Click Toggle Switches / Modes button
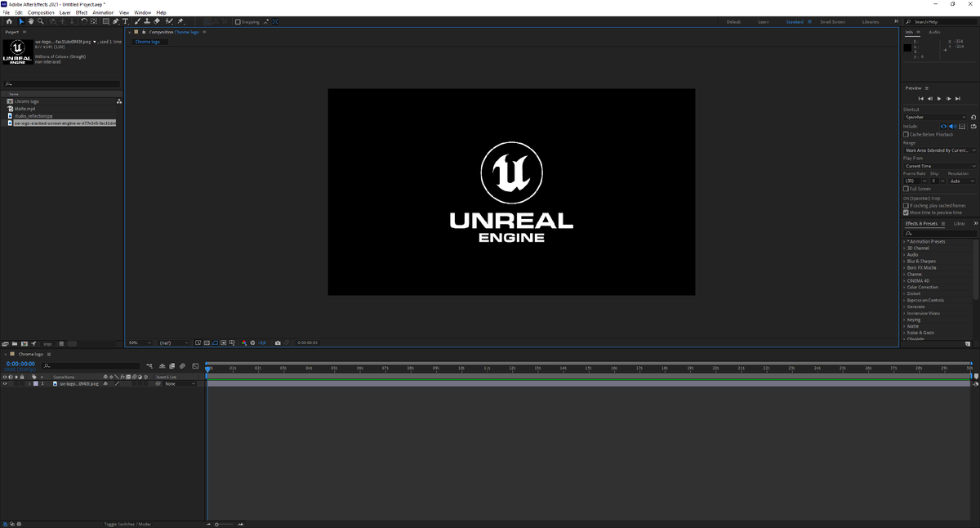Image resolution: width=980 pixels, height=528 pixels. click(127, 524)
